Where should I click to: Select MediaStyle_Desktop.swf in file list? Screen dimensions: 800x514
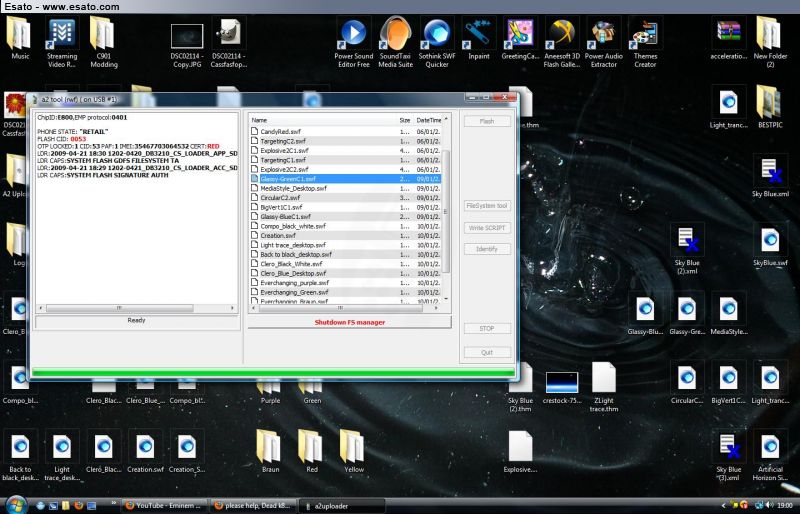345,188
